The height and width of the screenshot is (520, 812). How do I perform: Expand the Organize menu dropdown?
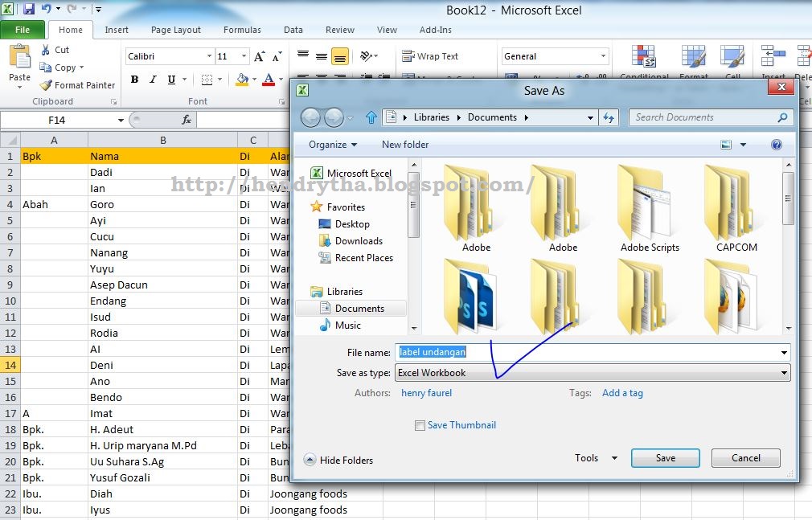pyautogui.click(x=333, y=145)
